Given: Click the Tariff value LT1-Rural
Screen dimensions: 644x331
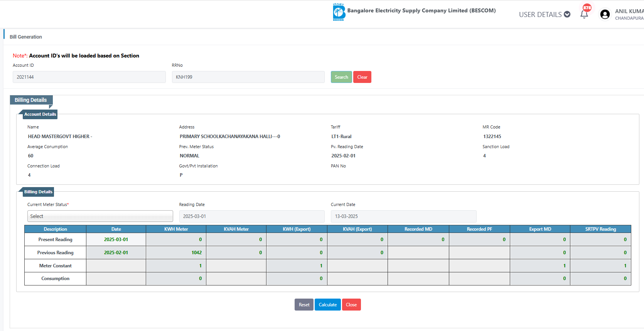Looking at the screenshot, I should point(341,137).
